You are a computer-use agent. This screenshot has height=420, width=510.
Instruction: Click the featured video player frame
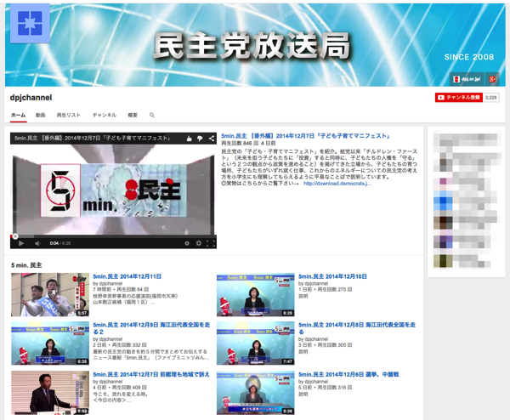pos(113,190)
